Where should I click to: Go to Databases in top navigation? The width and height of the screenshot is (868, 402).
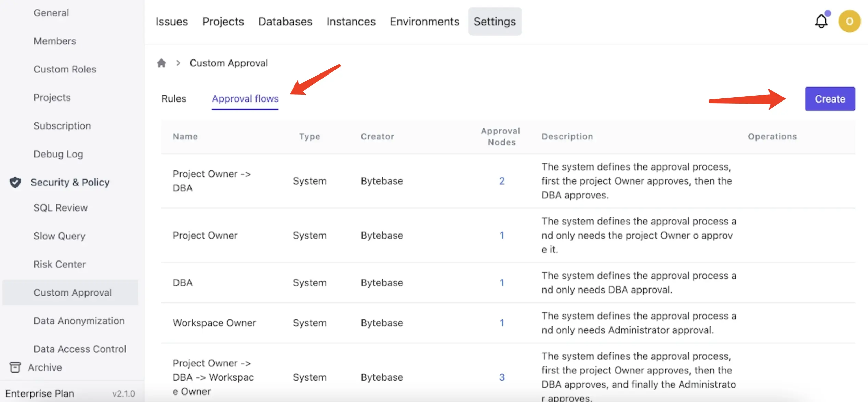point(285,22)
